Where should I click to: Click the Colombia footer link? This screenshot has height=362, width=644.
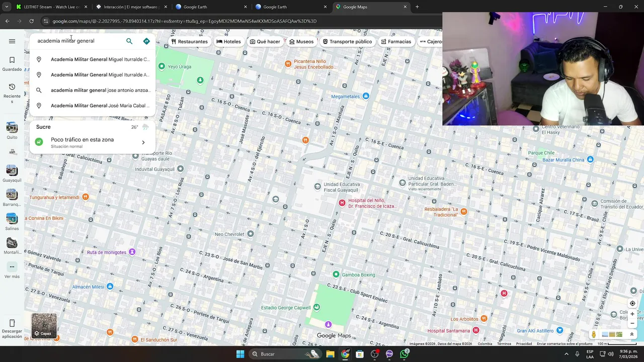pyautogui.click(x=485, y=344)
